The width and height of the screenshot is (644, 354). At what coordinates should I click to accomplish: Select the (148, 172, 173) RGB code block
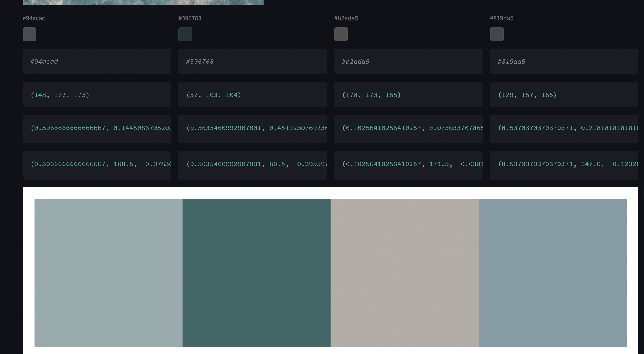(97, 95)
